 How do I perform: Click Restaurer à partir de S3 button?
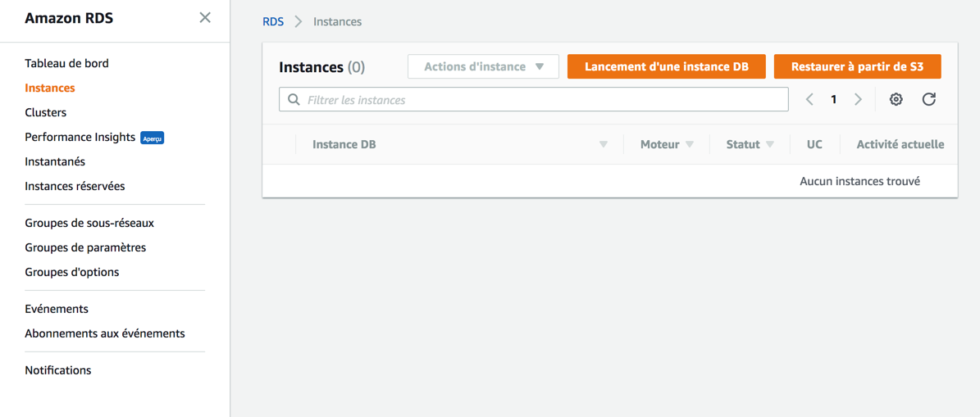pos(857,66)
